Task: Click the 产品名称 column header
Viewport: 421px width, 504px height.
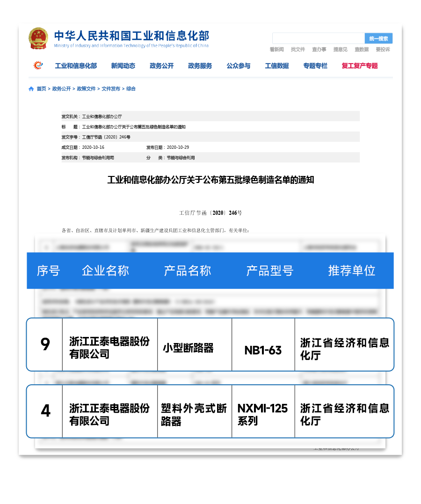Action: pos(188,270)
